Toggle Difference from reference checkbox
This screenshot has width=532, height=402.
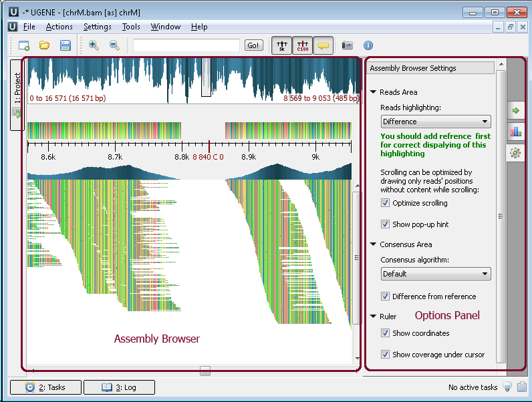(385, 296)
